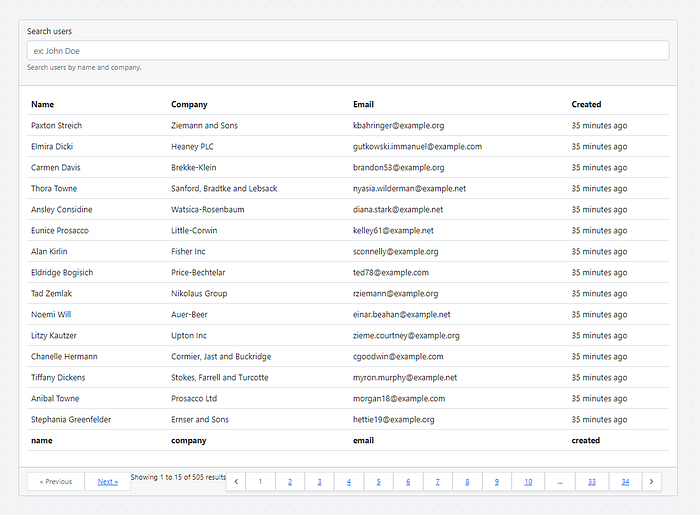Viewport: 700px width, 515px height.
Task: Click the Created column header
Action: pos(586,104)
